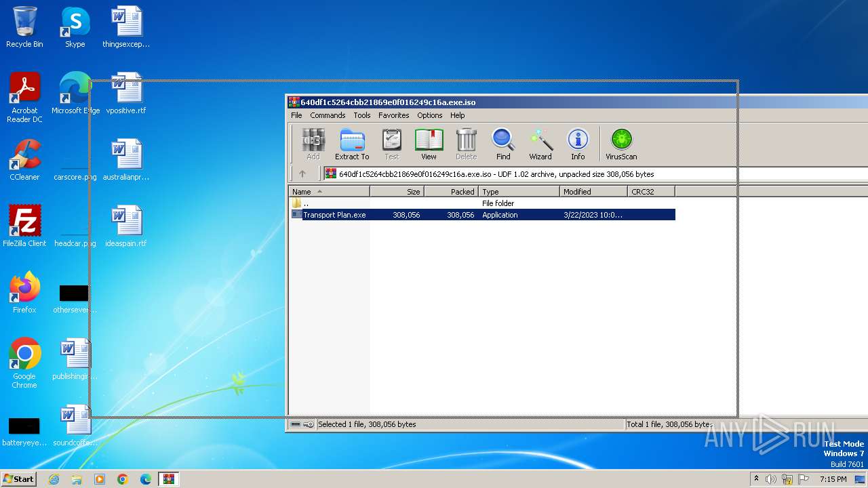Click the Test archive icon
This screenshot has width=868, height=488.
pos(392,144)
